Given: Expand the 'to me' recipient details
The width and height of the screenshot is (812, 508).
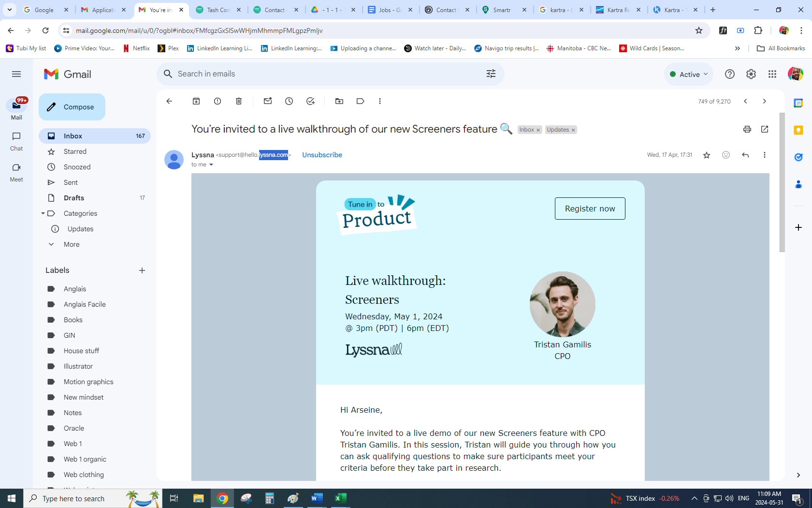Looking at the screenshot, I should [211, 165].
